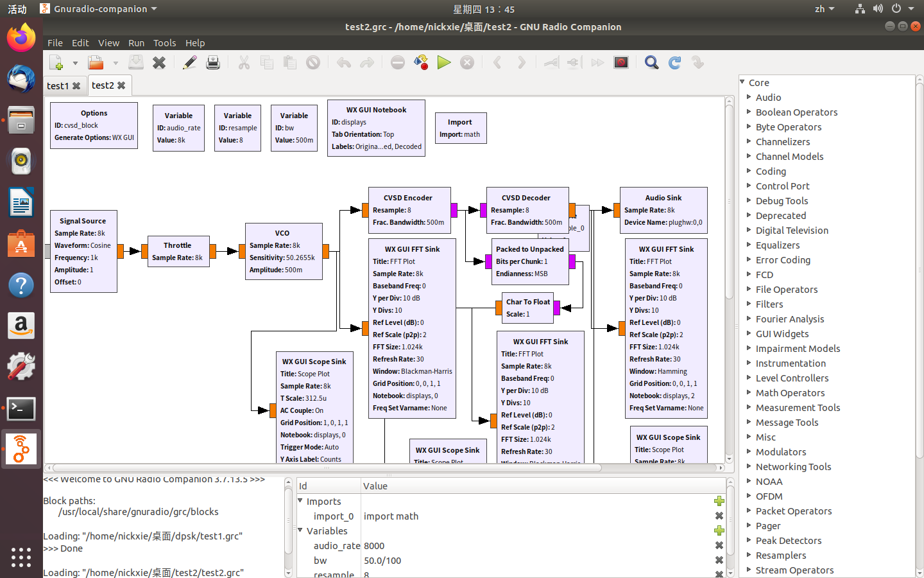This screenshot has height=578, width=924.
Task: Expand the Channelizers category
Action: (x=749, y=141)
